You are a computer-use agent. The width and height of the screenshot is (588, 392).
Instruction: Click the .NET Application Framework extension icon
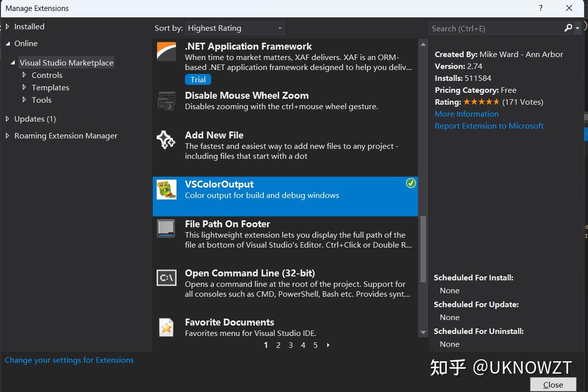point(167,51)
